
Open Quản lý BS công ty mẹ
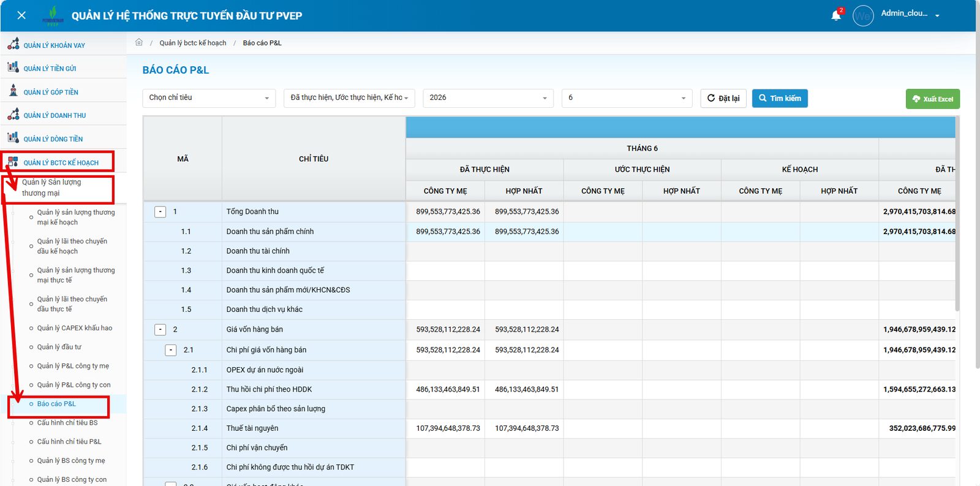[71, 461]
